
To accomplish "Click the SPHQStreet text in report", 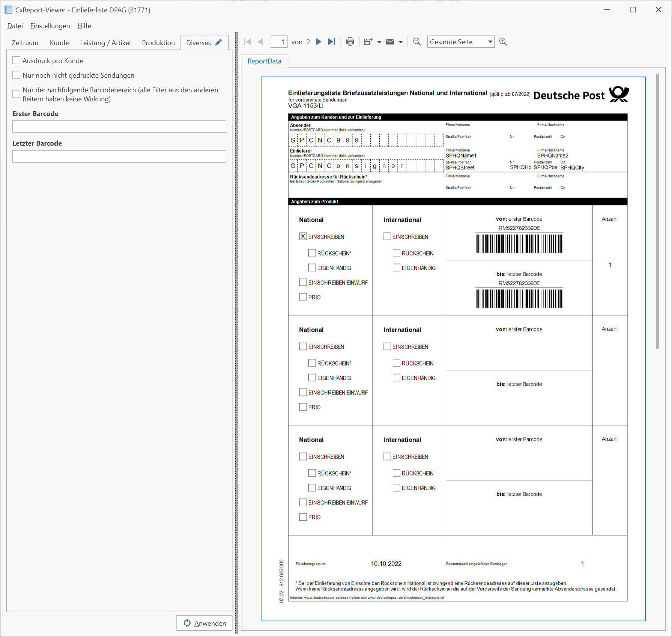I will click(460, 167).
